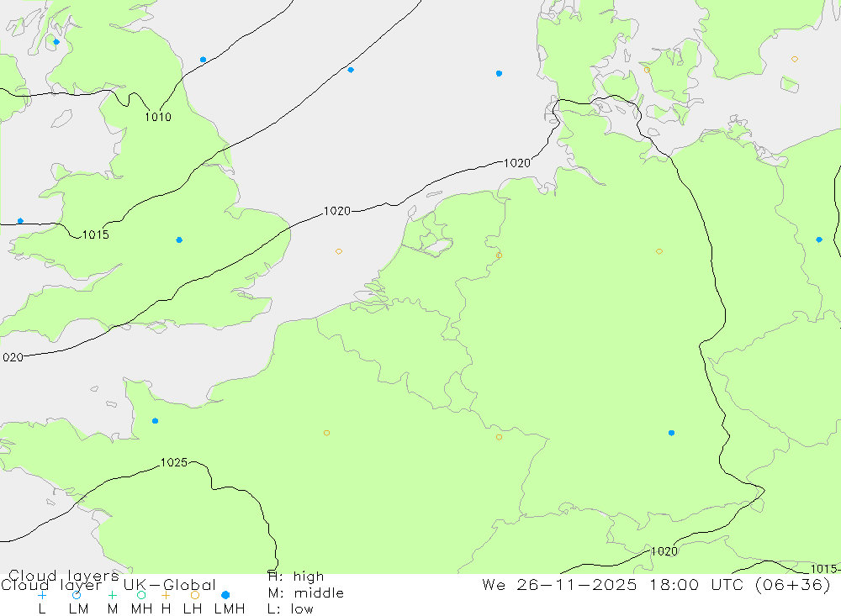The image size is (841, 616).
Task: Select the LMH marker west of Wales
Action: 20,221
